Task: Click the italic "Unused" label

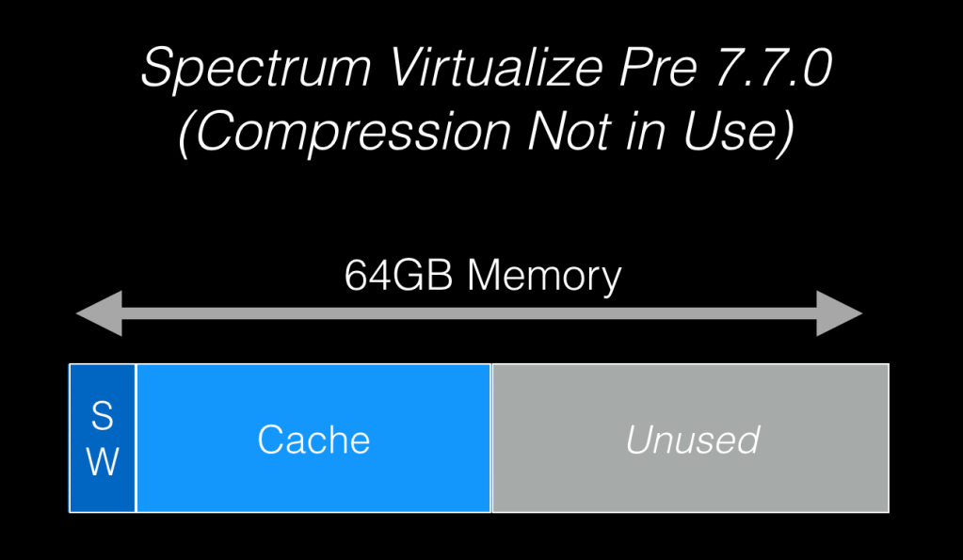Action: click(693, 440)
